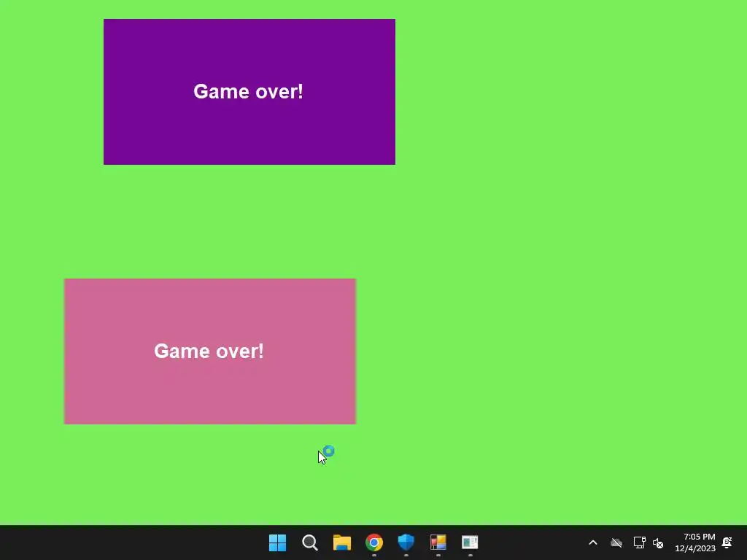The width and height of the screenshot is (747, 560).
Task: Open OneDrive cloud icon in the tray
Action: [x=616, y=542]
